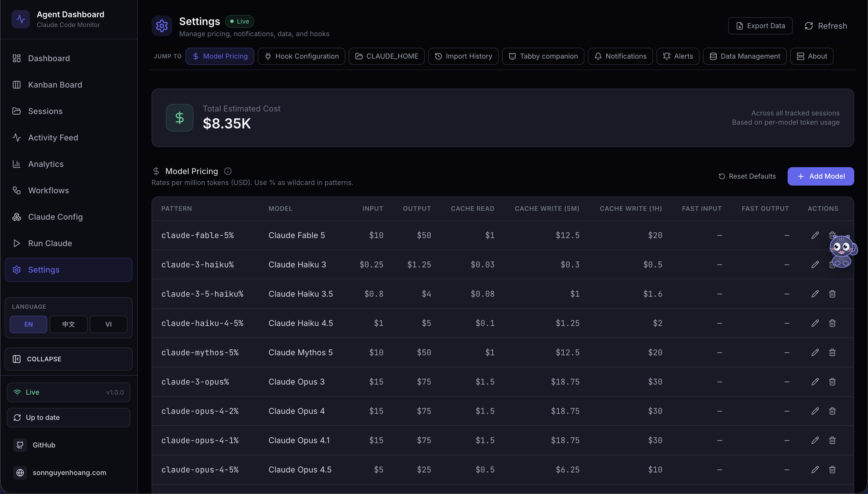Open the Dashboard page
This screenshot has width=868, height=494.
[69, 58]
